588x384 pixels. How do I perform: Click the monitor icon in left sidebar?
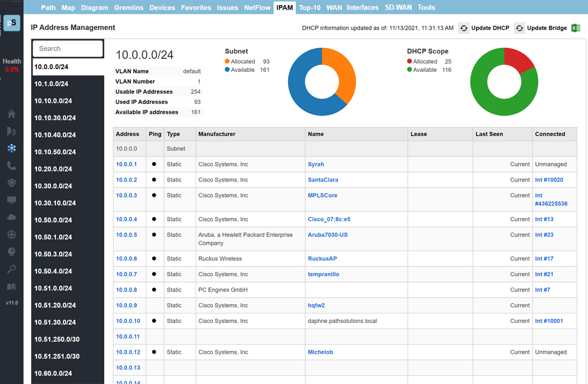point(11,200)
